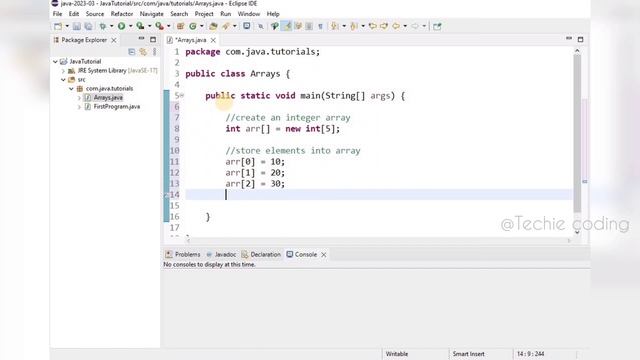The width and height of the screenshot is (640, 360).
Task: Open the File menu
Action: coord(58,14)
